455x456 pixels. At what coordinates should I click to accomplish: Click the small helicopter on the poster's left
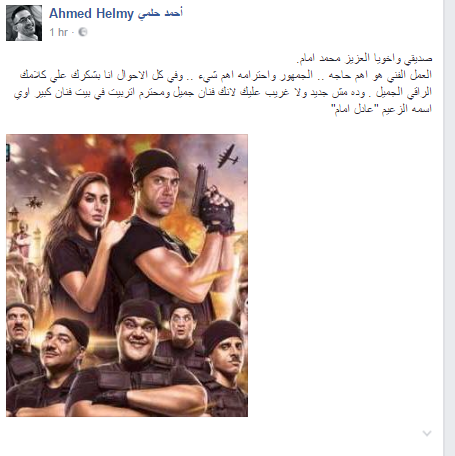[33, 201]
